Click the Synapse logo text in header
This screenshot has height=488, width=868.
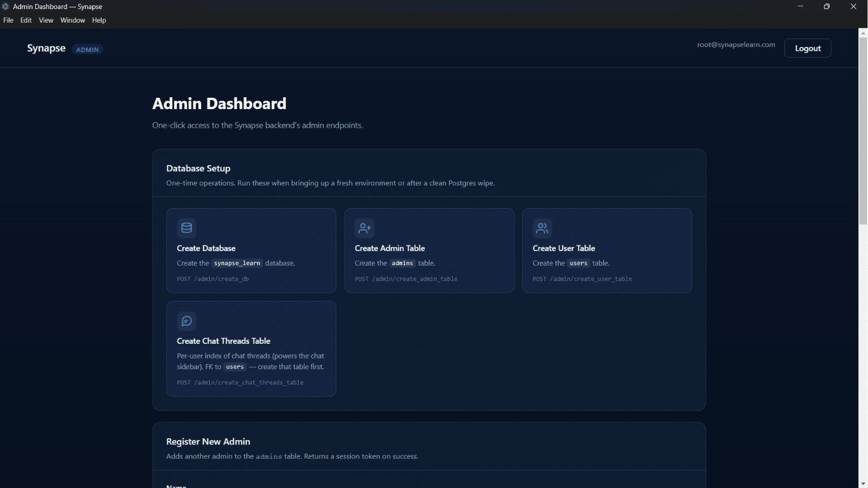point(46,48)
